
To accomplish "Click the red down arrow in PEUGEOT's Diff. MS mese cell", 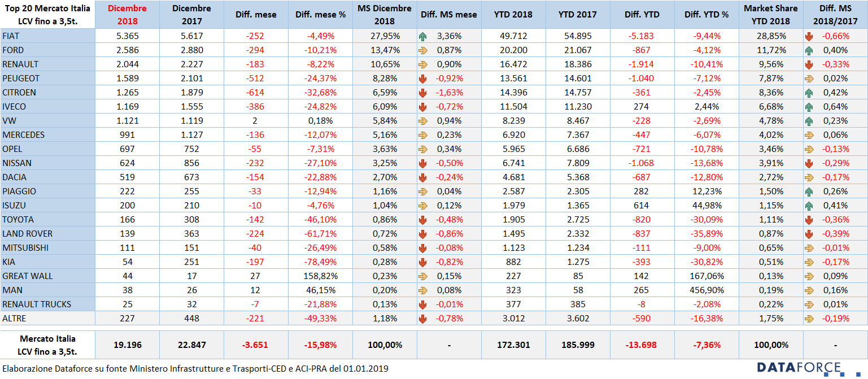I will coord(423,79).
